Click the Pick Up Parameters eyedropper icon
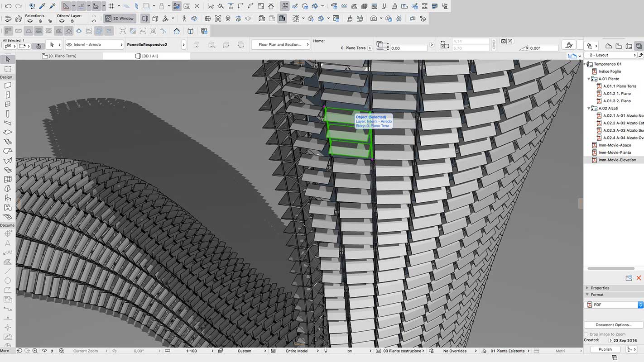644x362 pixels. tap(43, 6)
